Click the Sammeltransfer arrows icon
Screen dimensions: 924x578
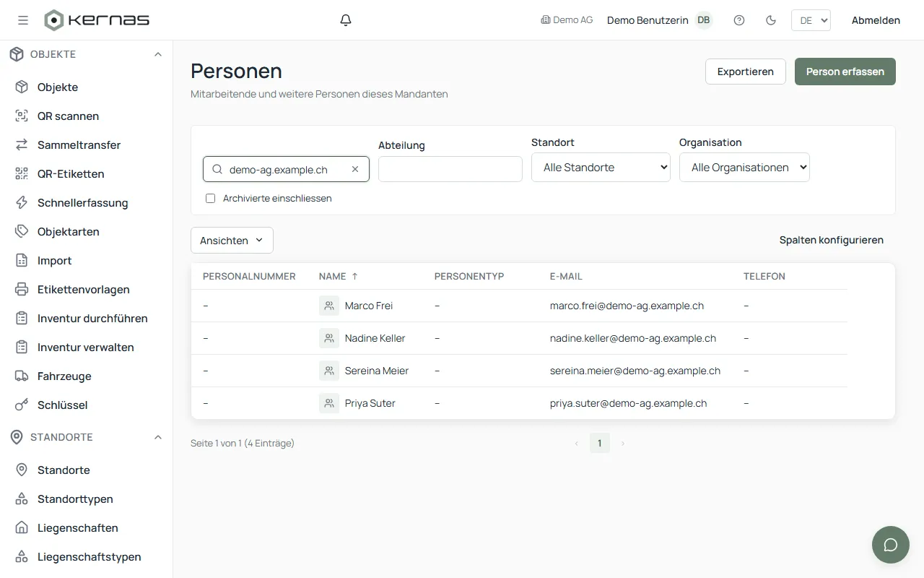pos(22,144)
